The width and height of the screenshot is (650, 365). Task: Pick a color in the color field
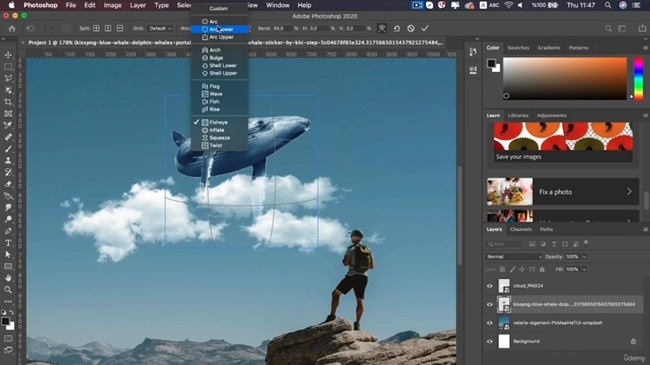[565, 79]
